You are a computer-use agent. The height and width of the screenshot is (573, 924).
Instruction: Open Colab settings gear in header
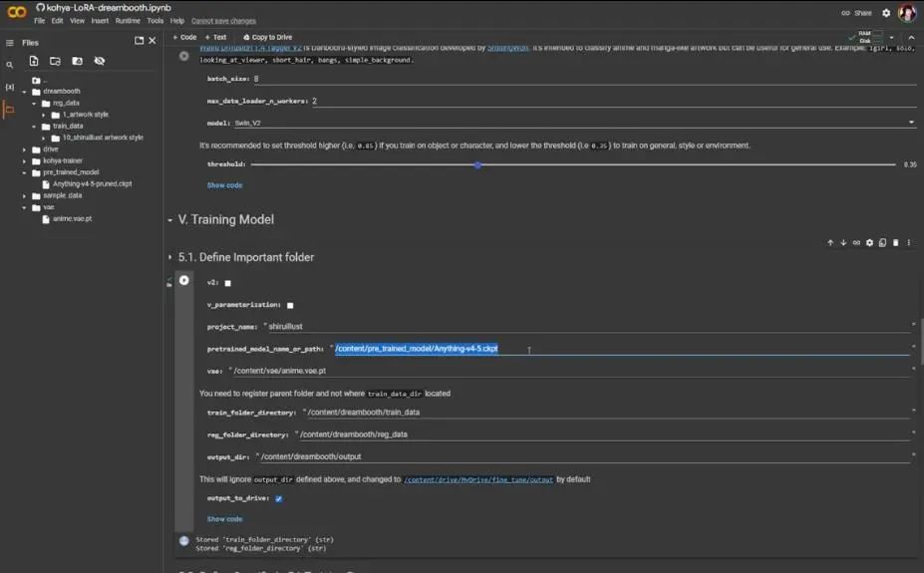(x=886, y=12)
